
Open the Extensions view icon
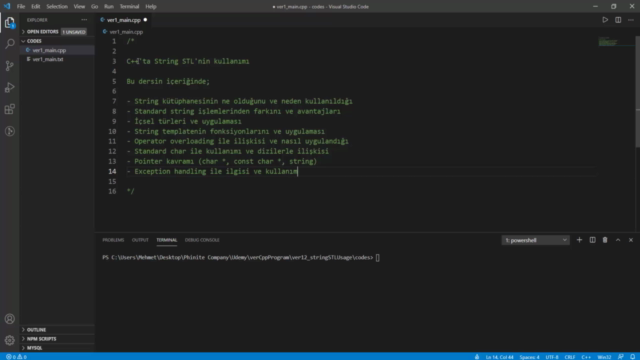(10, 109)
